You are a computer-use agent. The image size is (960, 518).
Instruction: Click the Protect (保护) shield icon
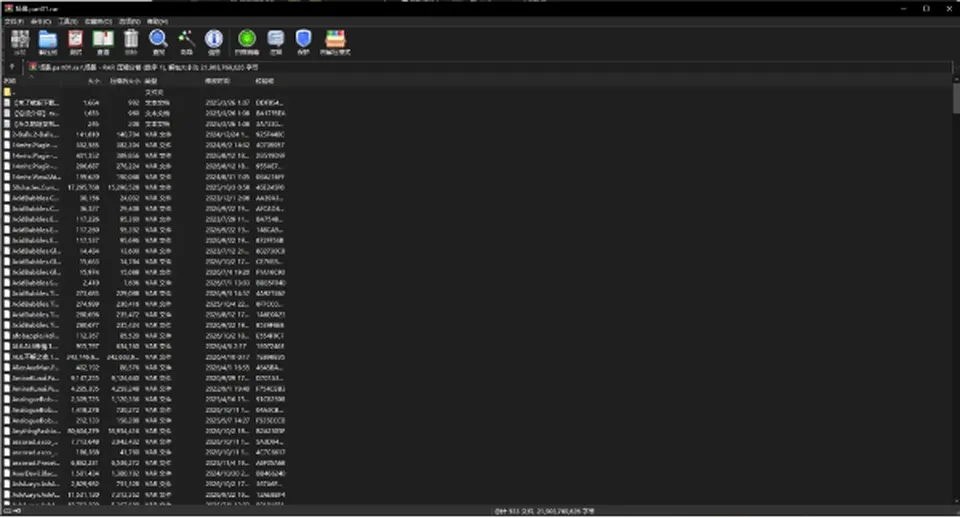(303, 40)
